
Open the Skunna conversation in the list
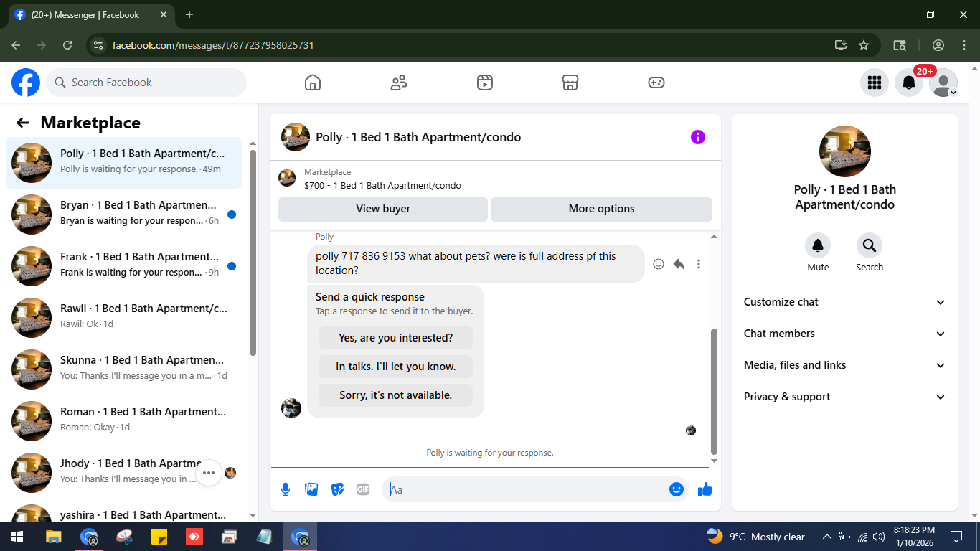pos(123,369)
